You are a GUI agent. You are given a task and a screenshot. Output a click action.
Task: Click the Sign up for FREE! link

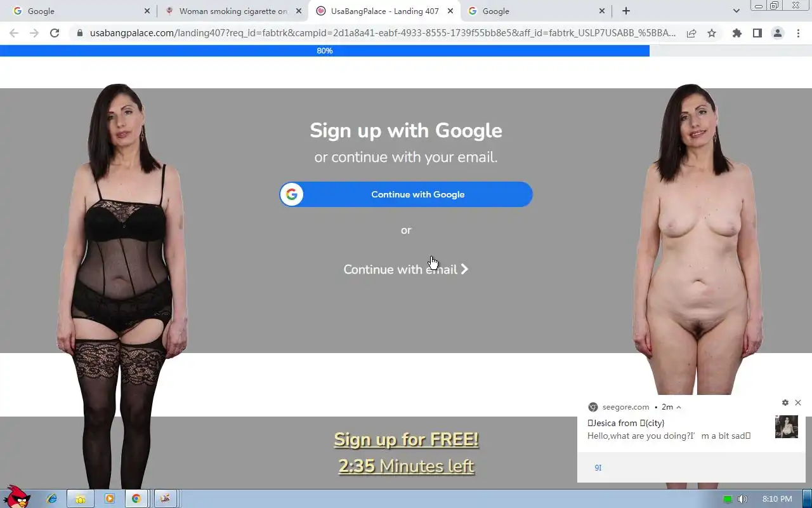406,439
